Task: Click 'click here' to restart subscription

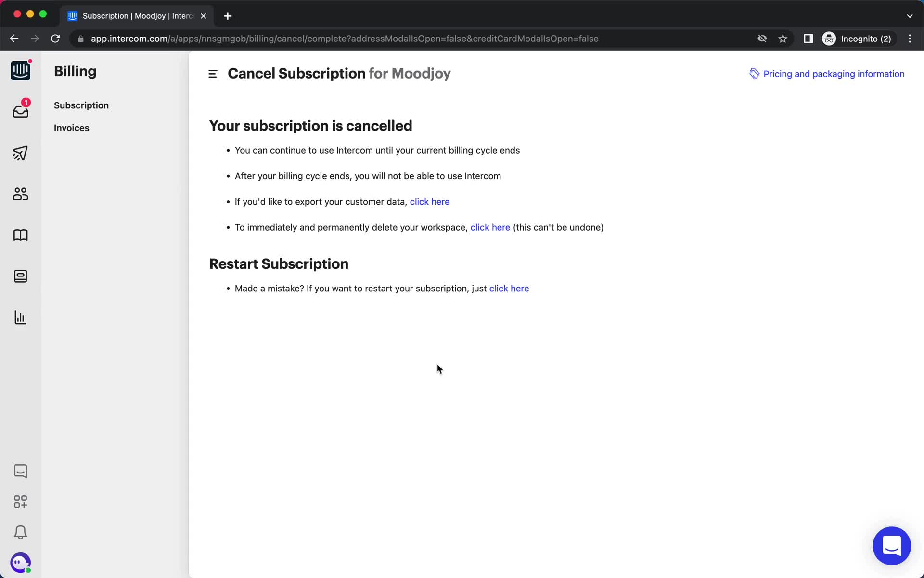Action: pyautogui.click(x=509, y=289)
